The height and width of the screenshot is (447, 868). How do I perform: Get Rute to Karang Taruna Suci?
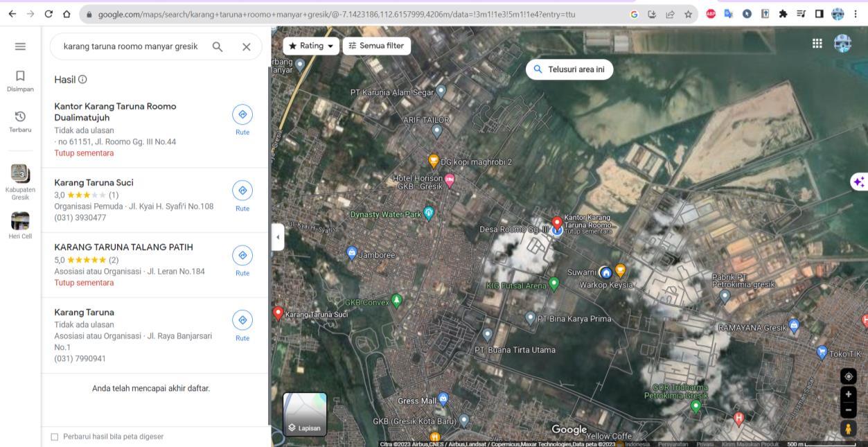[242, 196]
